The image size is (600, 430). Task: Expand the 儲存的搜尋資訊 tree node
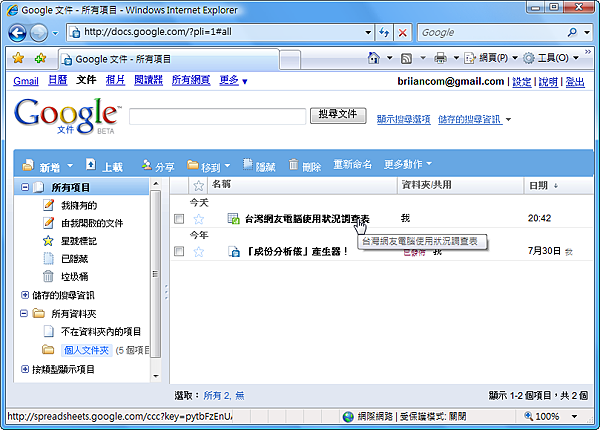pyautogui.click(x=25, y=295)
